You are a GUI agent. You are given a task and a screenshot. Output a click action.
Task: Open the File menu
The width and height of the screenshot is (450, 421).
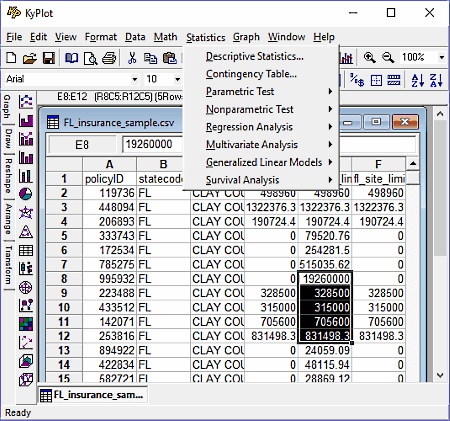[14, 37]
